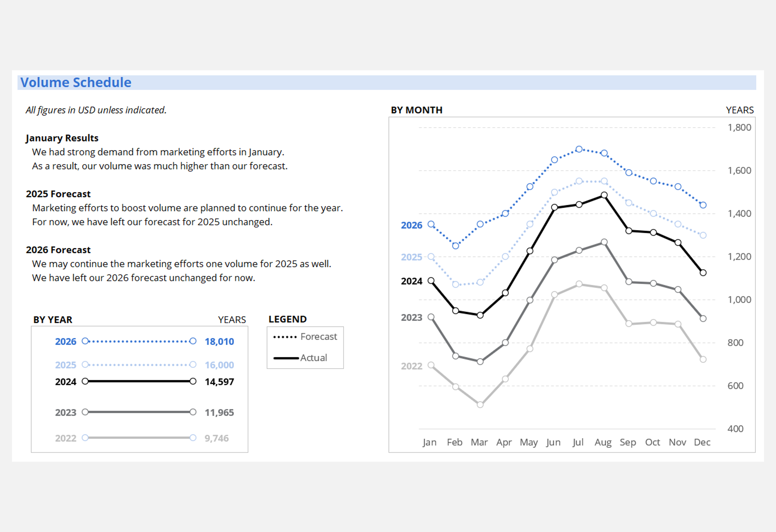Click the Dec label on month axis
This screenshot has width=776, height=532.
[x=702, y=442]
